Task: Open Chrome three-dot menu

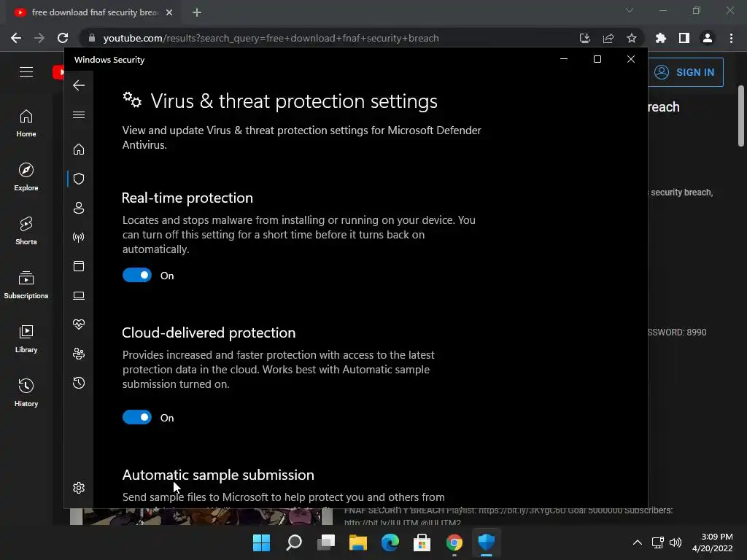Action: pyautogui.click(x=731, y=38)
